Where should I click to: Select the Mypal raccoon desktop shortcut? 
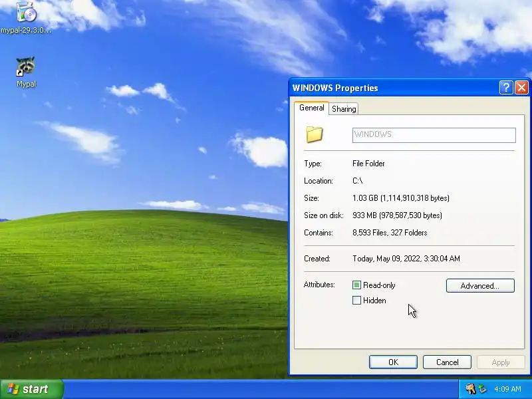pyautogui.click(x=26, y=72)
